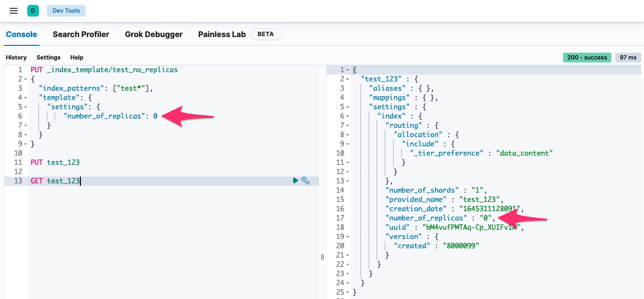Collapse the test_123 object in response

click(347, 79)
